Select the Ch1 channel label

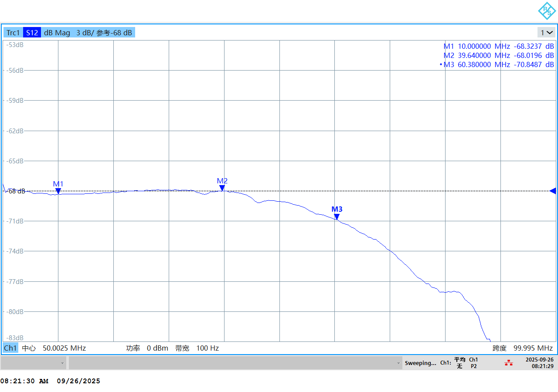pos(10,348)
